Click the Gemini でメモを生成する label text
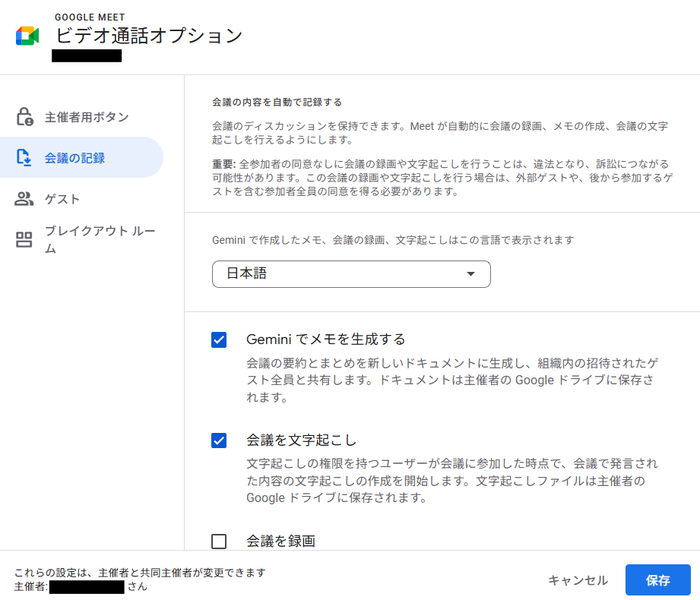This screenshot has width=700, height=600. click(326, 339)
